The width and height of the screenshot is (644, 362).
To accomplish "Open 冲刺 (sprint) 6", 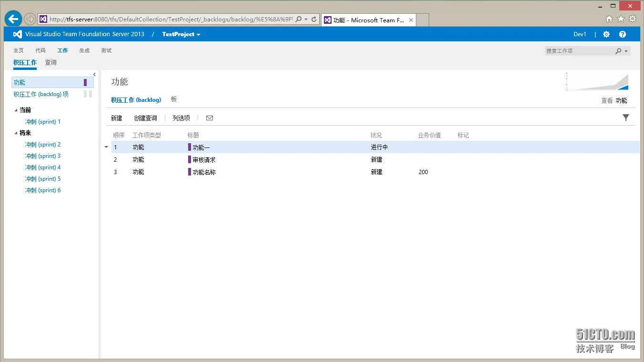I will click(x=43, y=190).
